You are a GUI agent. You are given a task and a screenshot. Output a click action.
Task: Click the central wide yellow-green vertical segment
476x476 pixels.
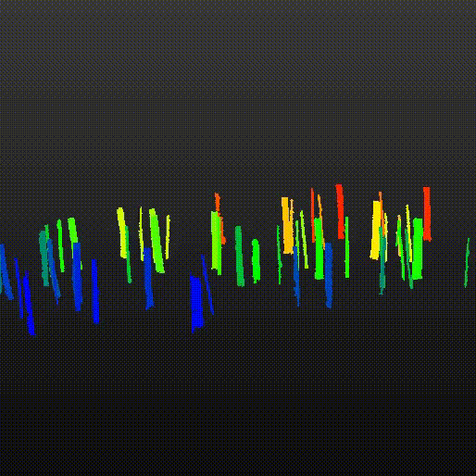point(217,243)
